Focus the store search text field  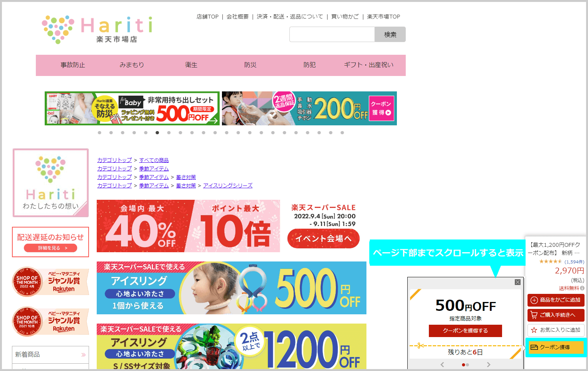(x=332, y=34)
